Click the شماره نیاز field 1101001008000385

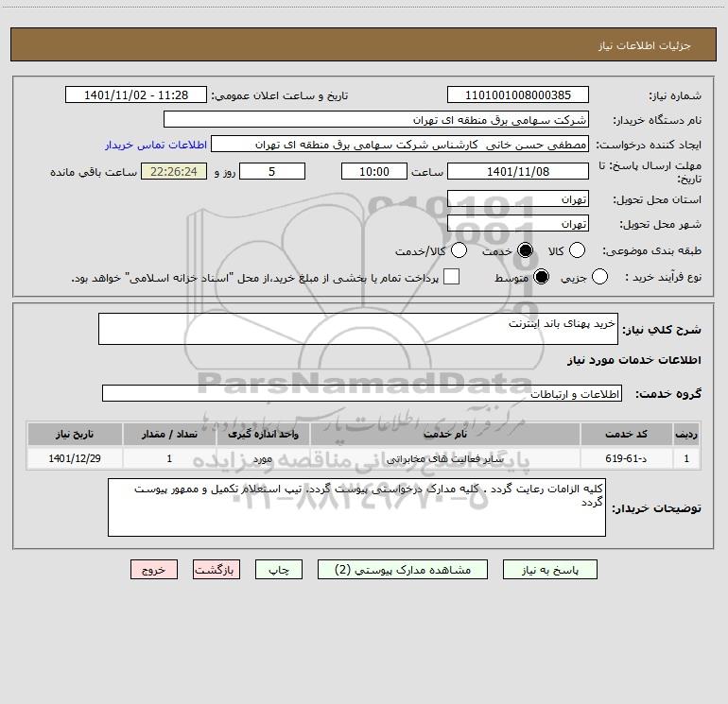518,95
